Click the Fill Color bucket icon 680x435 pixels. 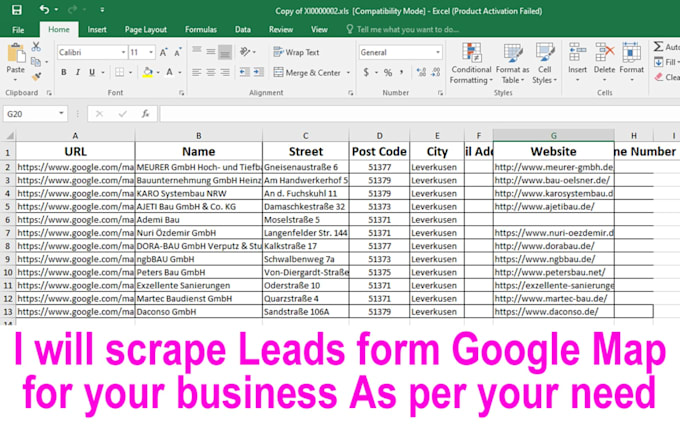147,72
